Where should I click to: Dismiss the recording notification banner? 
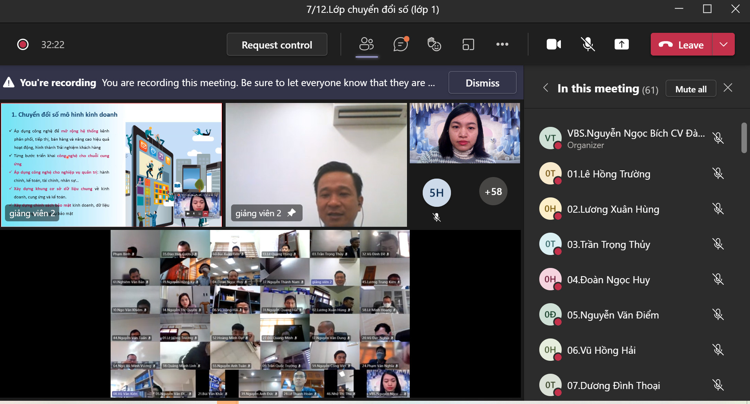(x=482, y=83)
